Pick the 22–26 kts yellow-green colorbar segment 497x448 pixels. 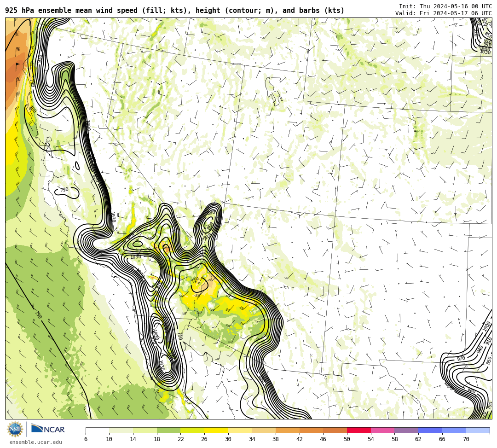(192, 430)
